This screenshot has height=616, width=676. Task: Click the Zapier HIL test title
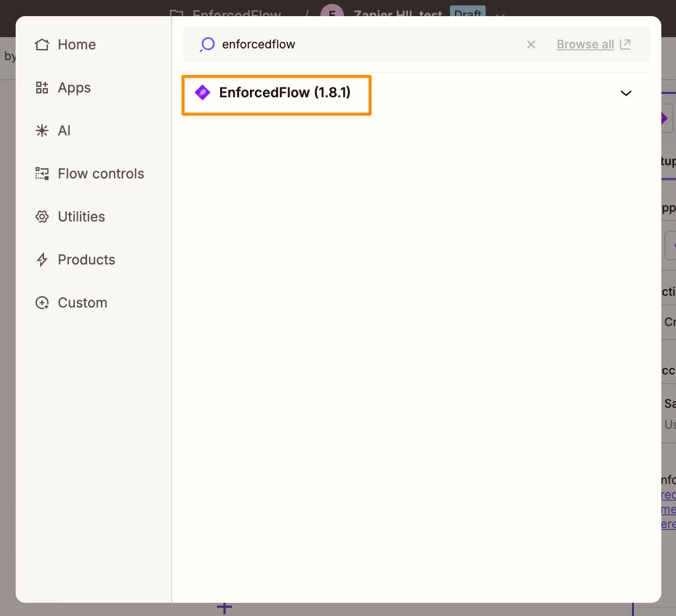pos(398,13)
